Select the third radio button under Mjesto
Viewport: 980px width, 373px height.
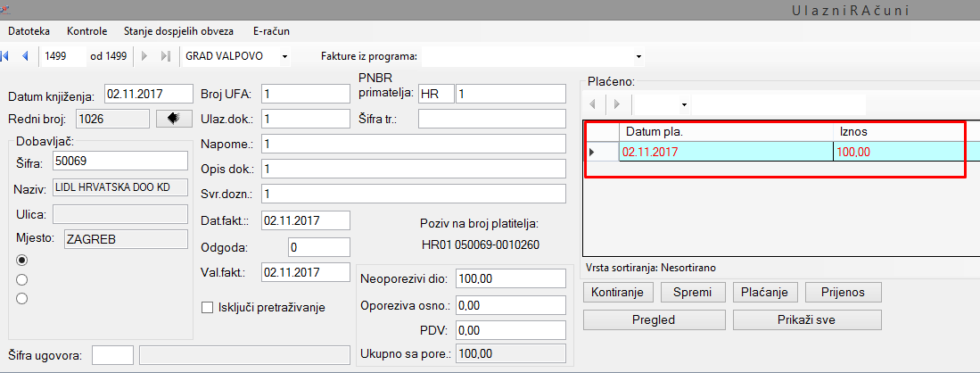coord(23,299)
